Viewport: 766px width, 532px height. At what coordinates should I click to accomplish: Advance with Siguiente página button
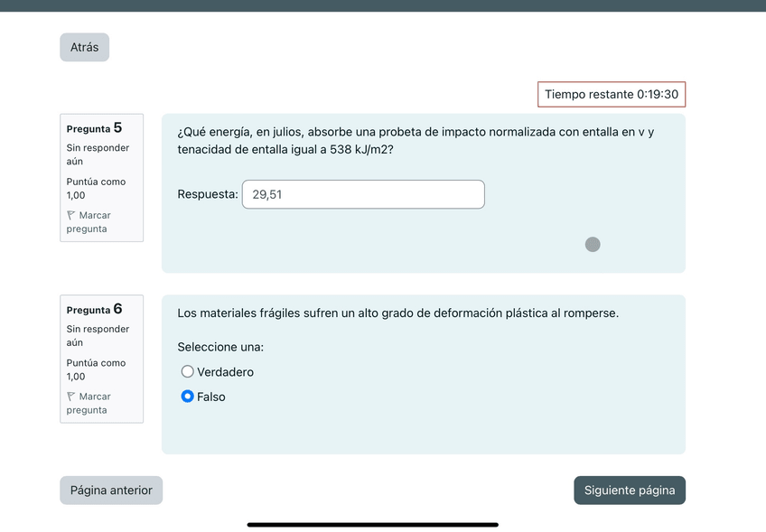[x=630, y=490]
